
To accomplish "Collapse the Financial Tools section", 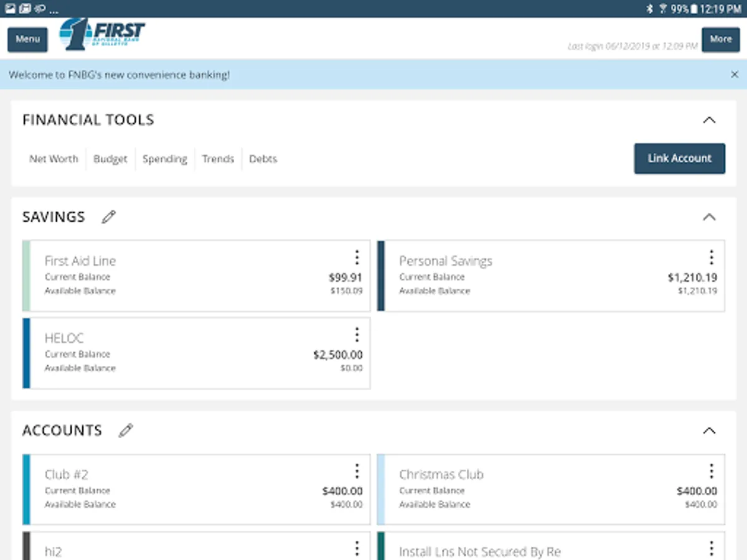I will (x=709, y=120).
